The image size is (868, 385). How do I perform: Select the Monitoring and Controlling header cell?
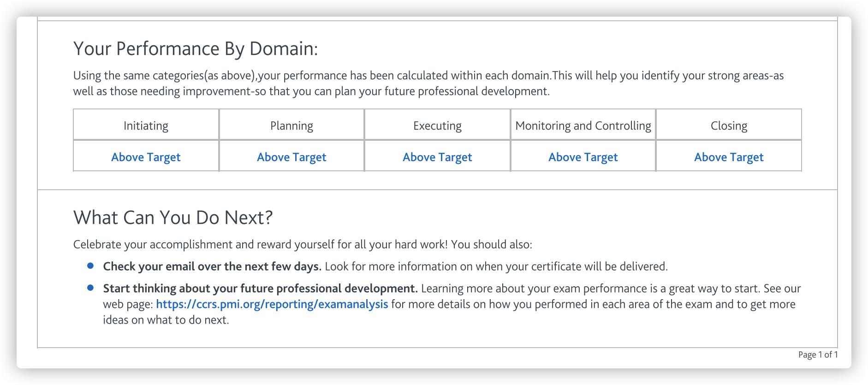pos(583,126)
